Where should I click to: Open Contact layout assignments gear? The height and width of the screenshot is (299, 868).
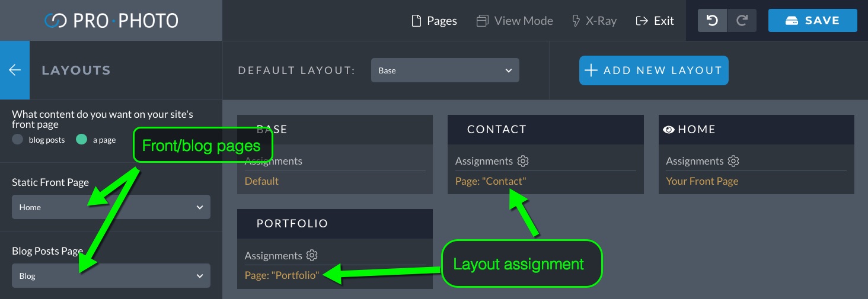(x=523, y=161)
